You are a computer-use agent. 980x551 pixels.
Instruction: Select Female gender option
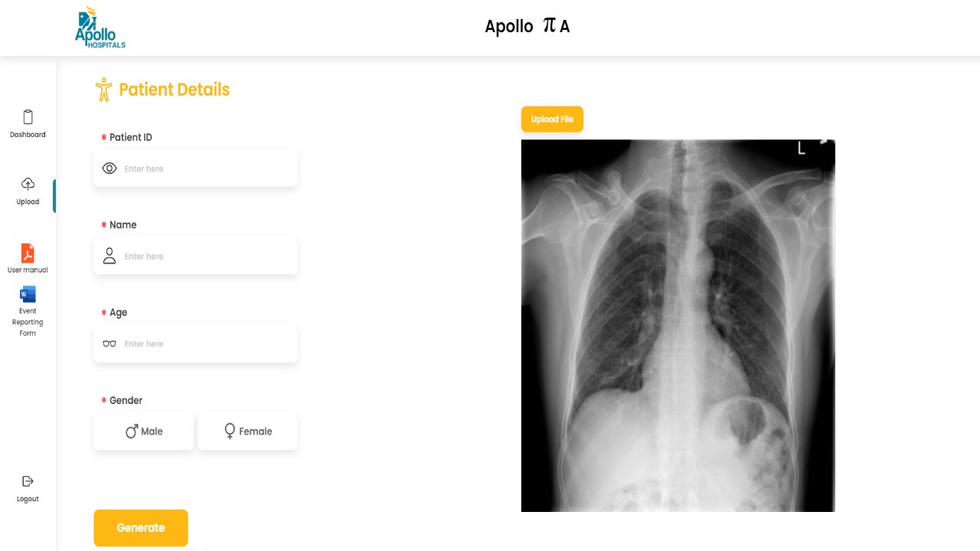[247, 432]
